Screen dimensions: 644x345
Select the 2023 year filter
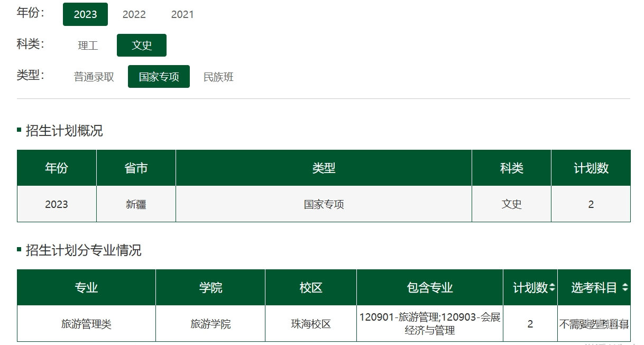(85, 14)
